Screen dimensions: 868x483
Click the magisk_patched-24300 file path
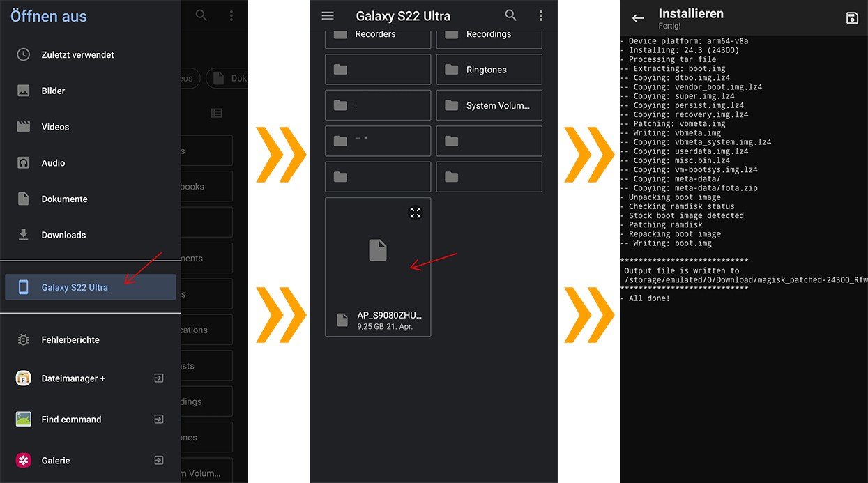(746, 279)
